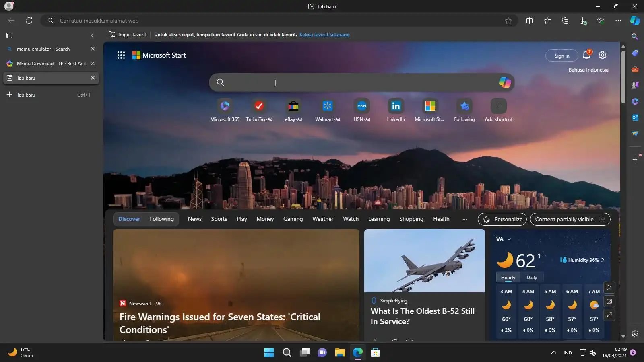Click the Sign in button

(x=562, y=56)
